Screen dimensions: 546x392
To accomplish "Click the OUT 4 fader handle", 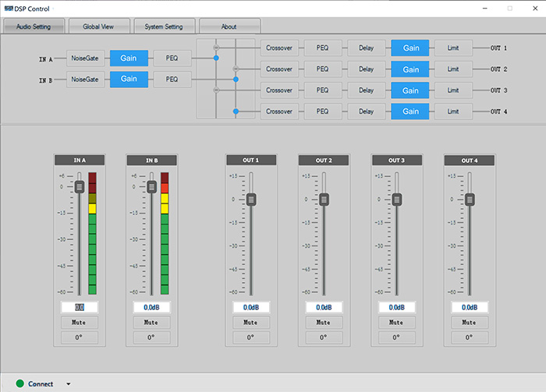I will tap(470, 200).
